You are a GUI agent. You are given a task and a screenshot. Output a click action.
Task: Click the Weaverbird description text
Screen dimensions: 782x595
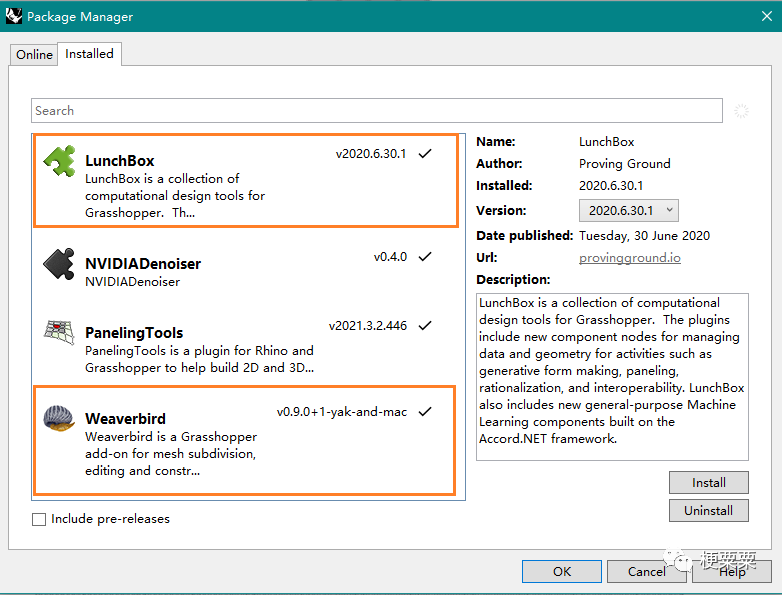click(x=171, y=454)
